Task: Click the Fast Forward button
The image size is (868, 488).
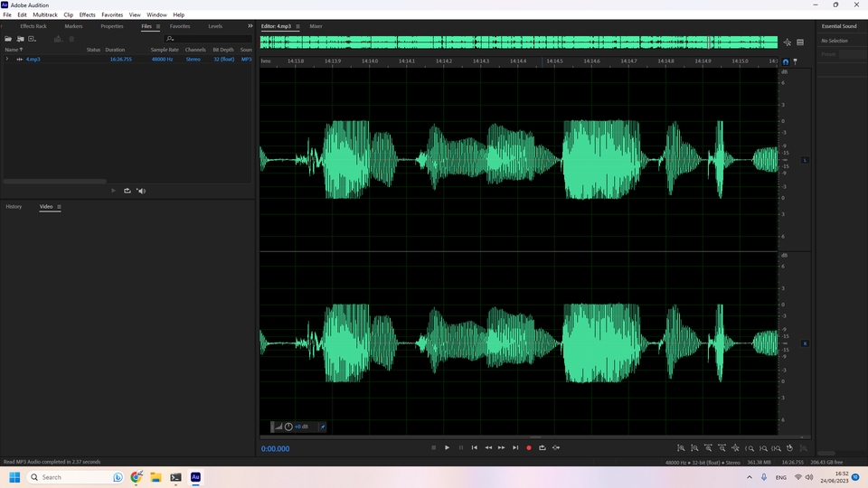Action: (x=502, y=447)
